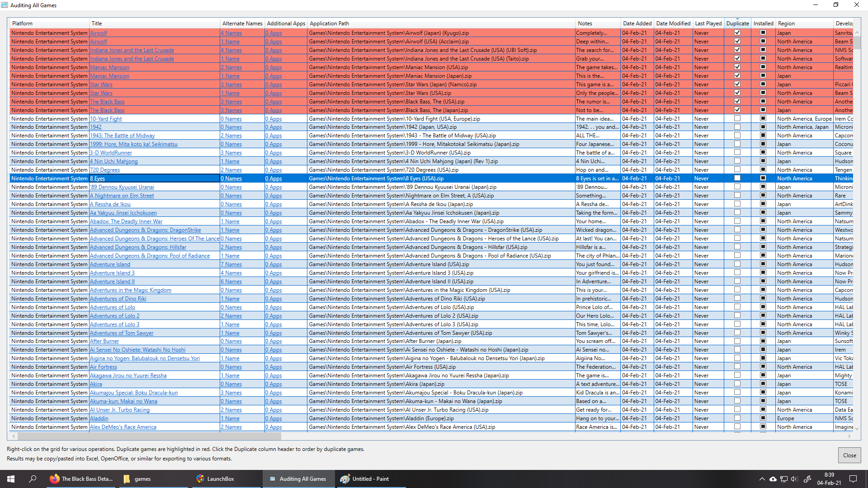Sort by Installed column header
The width and height of the screenshot is (868, 488).
[x=763, y=23]
